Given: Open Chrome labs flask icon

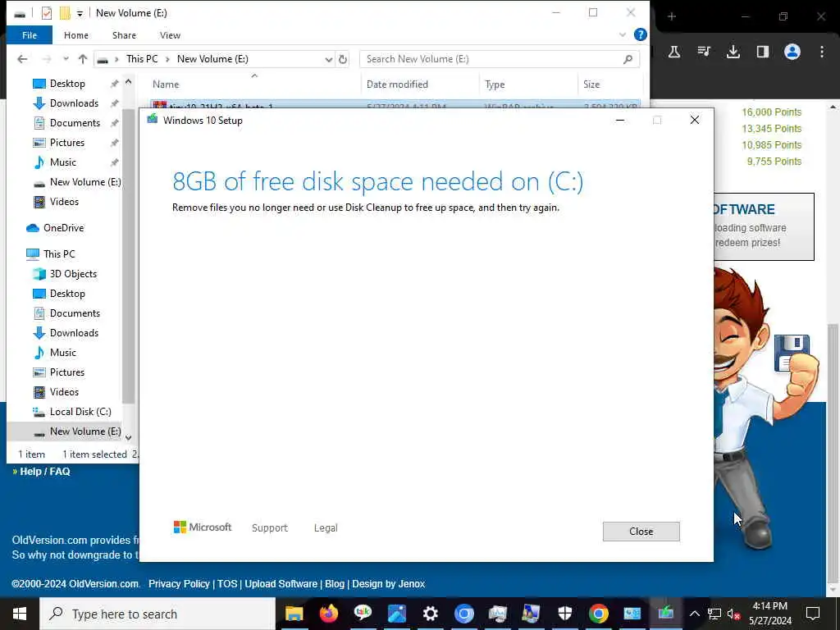Looking at the screenshot, I should coord(674,52).
